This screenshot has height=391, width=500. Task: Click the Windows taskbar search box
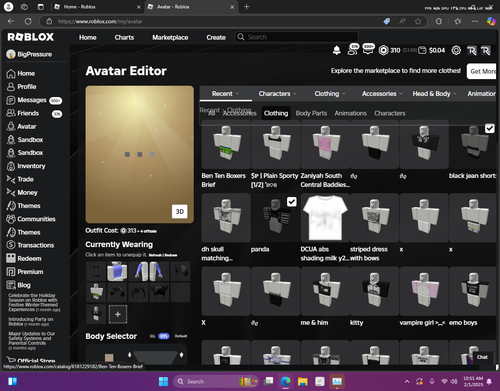(216, 381)
